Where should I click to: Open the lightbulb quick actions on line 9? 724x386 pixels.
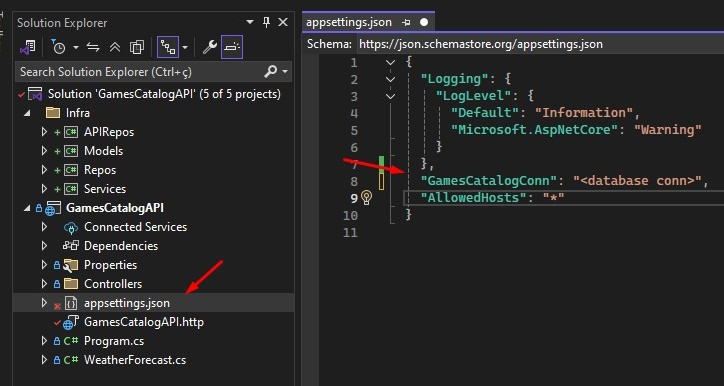click(x=367, y=198)
